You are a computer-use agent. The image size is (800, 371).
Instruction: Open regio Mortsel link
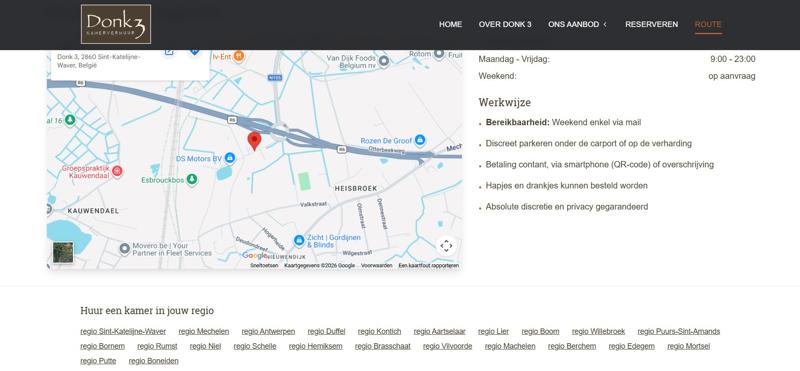(689, 346)
